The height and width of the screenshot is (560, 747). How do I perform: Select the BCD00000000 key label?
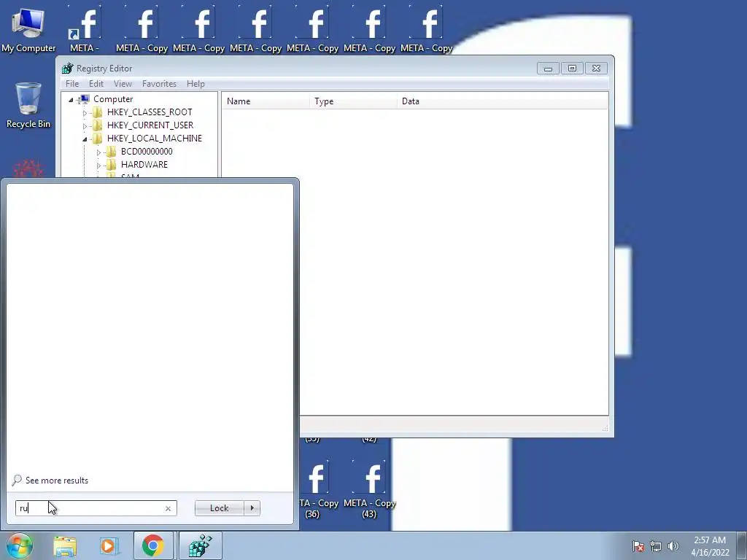coord(147,152)
